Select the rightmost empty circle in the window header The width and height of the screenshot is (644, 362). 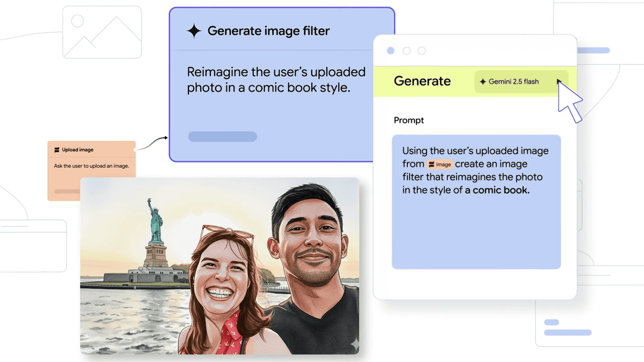tap(422, 50)
